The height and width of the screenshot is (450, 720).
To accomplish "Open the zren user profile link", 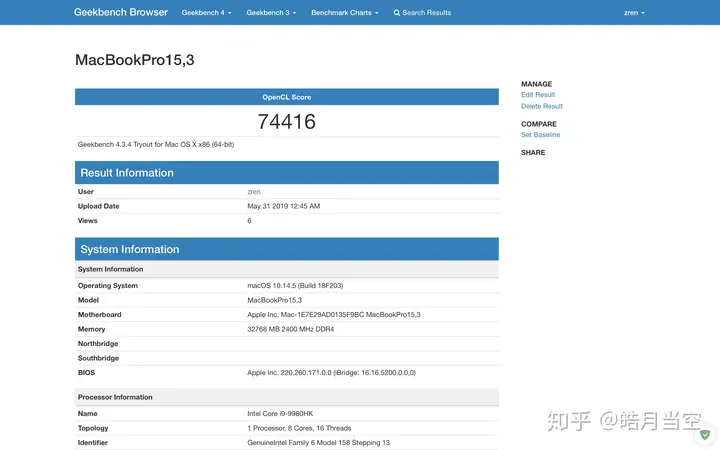I will (x=253, y=191).
